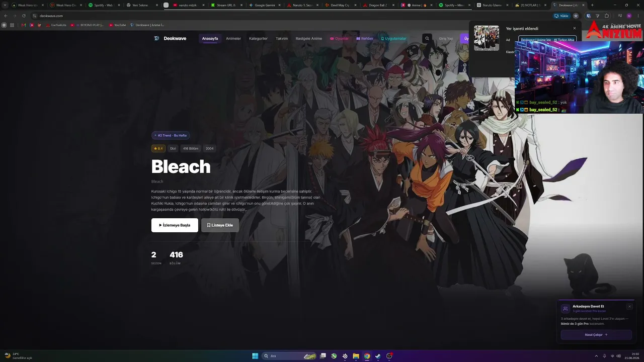Screen dimensions: 644x362
Task: Click the Yükle install button
Action: coord(561,16)
